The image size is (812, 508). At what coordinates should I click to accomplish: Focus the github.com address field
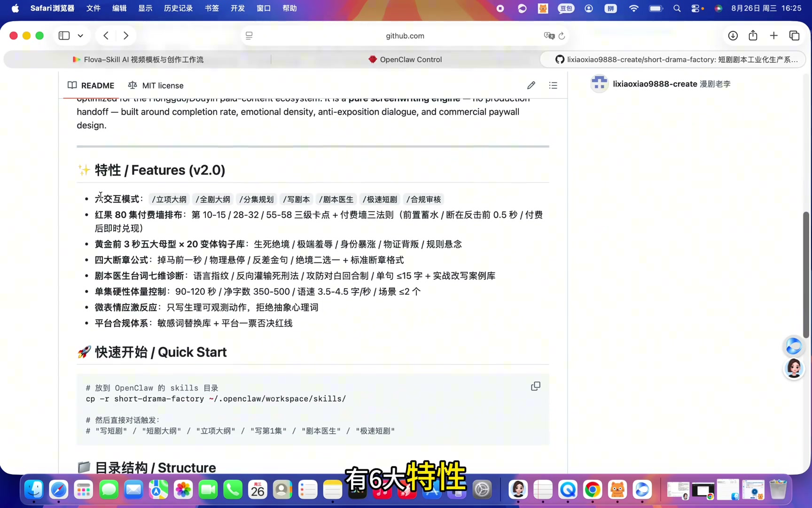point(405,36)
